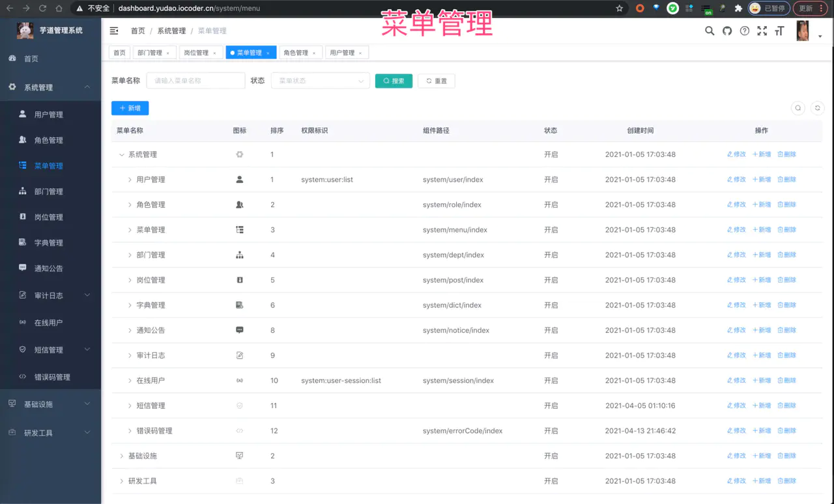This screenshot has width=834, height=504.
Task: Toggle fullscreen with the expand icon
Action: point(762,31)
